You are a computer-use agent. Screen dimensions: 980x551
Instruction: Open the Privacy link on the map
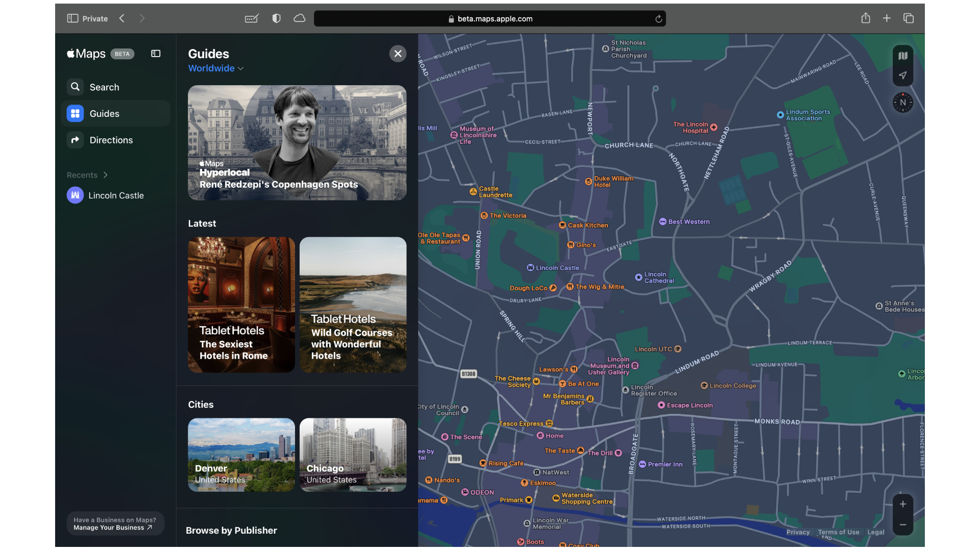[798, 532]
